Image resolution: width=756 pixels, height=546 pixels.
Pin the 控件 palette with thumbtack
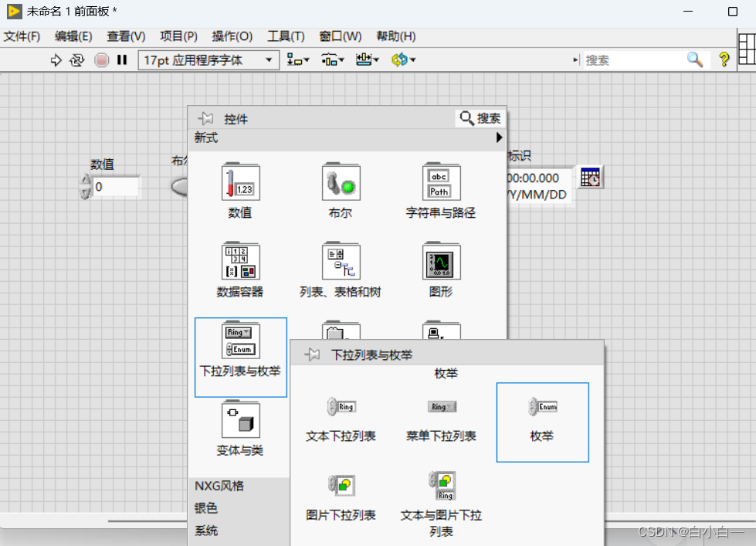[x=205, y=118]
